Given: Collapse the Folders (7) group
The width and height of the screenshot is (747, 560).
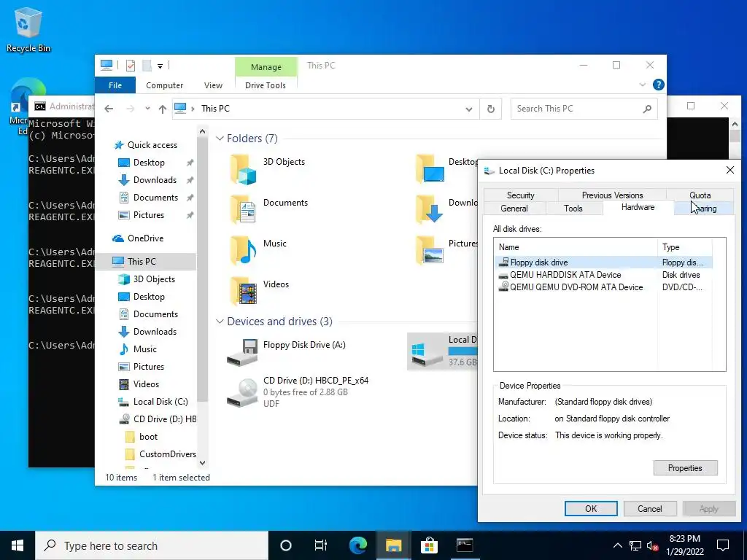Looking at the screenshot, I should [x=220, y=139].
